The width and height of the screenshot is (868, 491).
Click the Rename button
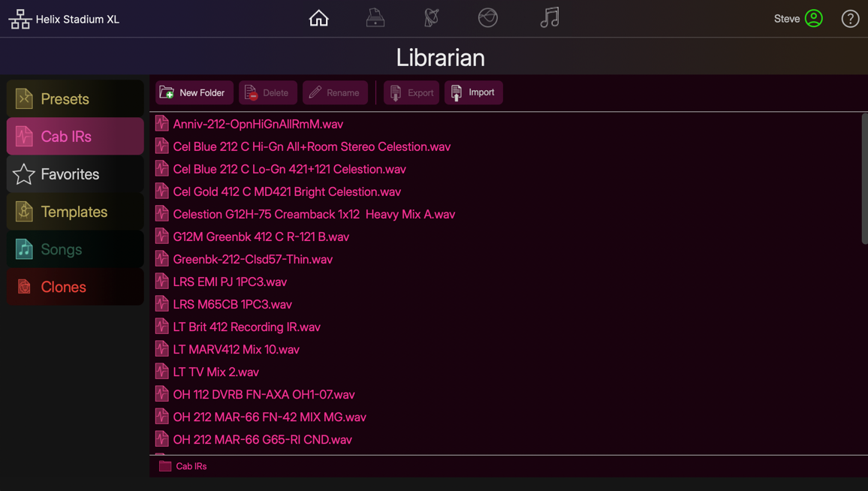335,92
